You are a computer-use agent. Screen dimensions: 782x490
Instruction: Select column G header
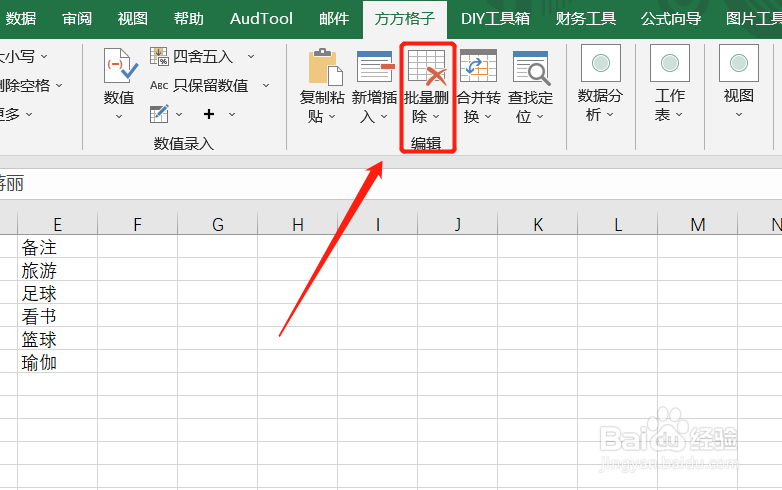point(217,224)
